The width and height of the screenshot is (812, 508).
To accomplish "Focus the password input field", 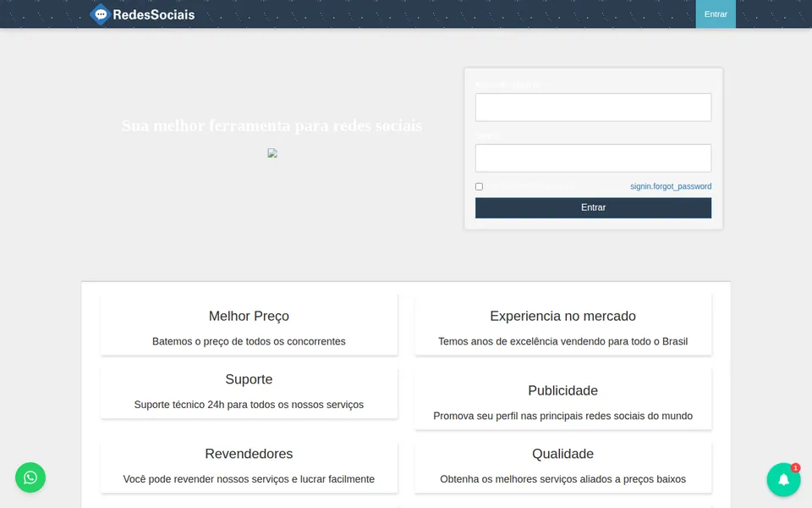I will pyautogui.click(x=593, y=158).
